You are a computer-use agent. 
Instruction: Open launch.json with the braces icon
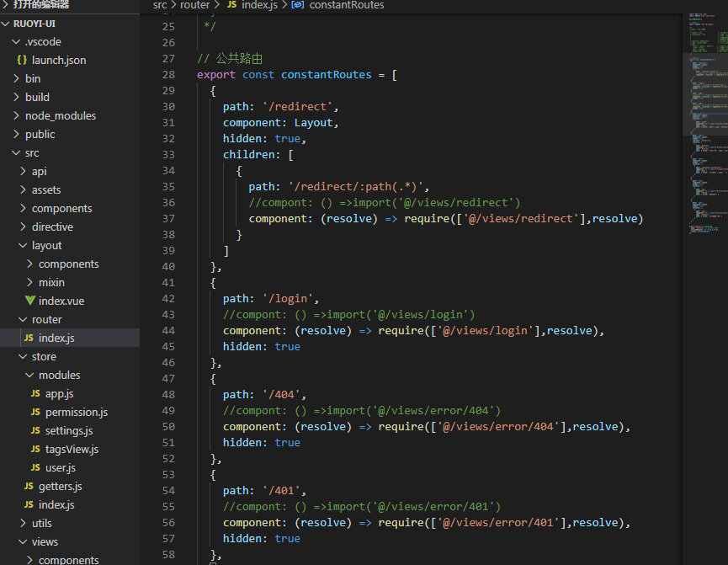click(x=21, y=60)
